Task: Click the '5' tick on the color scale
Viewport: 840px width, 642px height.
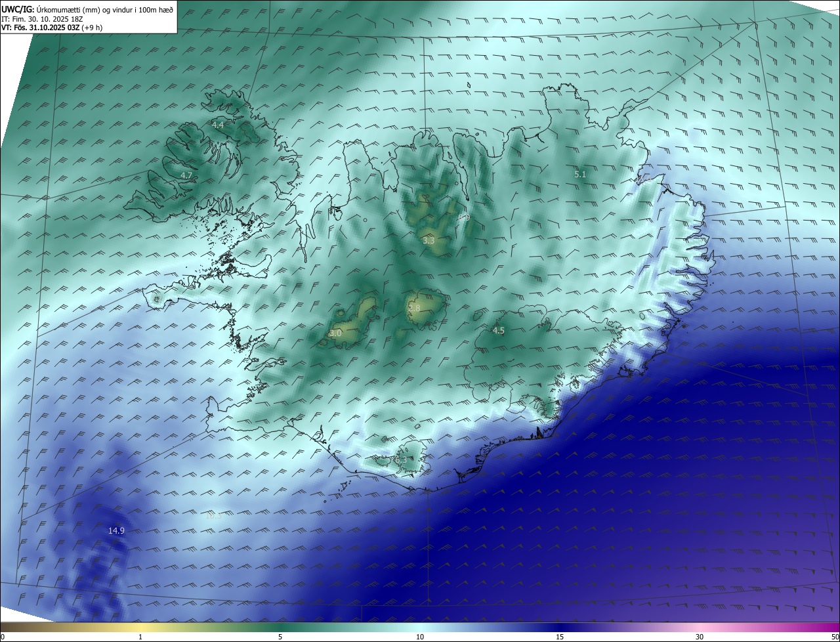Action: click(280, 637)
